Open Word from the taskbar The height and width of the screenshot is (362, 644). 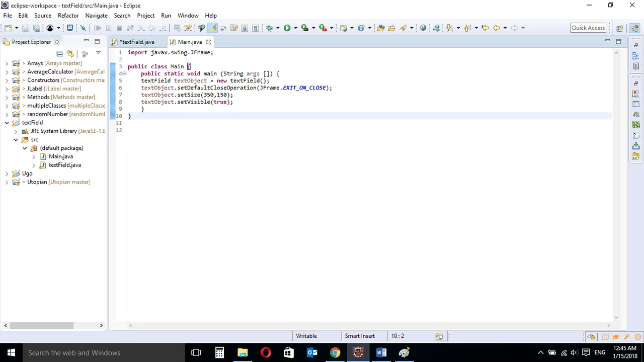click(x=381, y=352)
